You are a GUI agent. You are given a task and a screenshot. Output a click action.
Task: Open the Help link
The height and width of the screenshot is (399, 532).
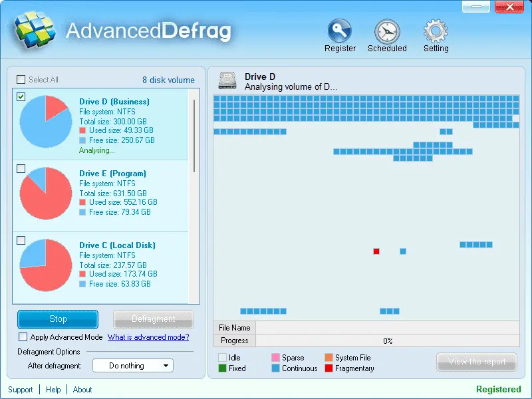click(x=53, y=390)
